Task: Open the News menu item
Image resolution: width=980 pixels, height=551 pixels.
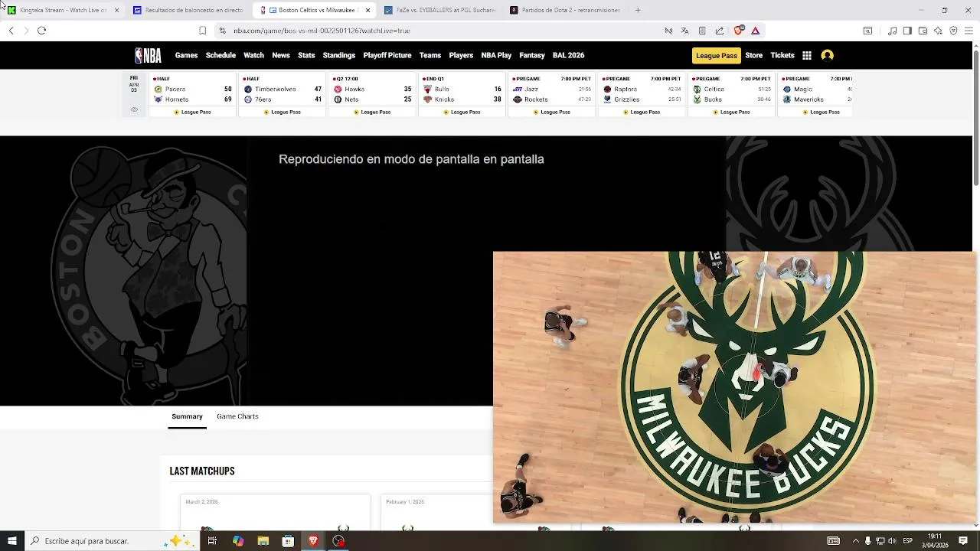Action: [281, 55]
